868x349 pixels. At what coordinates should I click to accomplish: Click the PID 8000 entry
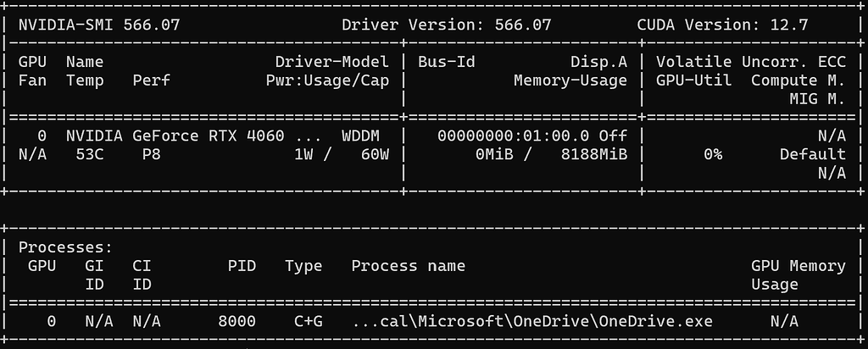coord(237,321)
